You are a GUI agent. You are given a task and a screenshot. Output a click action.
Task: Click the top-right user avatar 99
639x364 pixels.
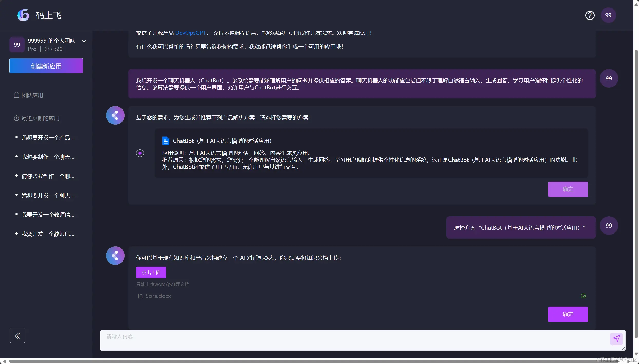click(608, 15)
